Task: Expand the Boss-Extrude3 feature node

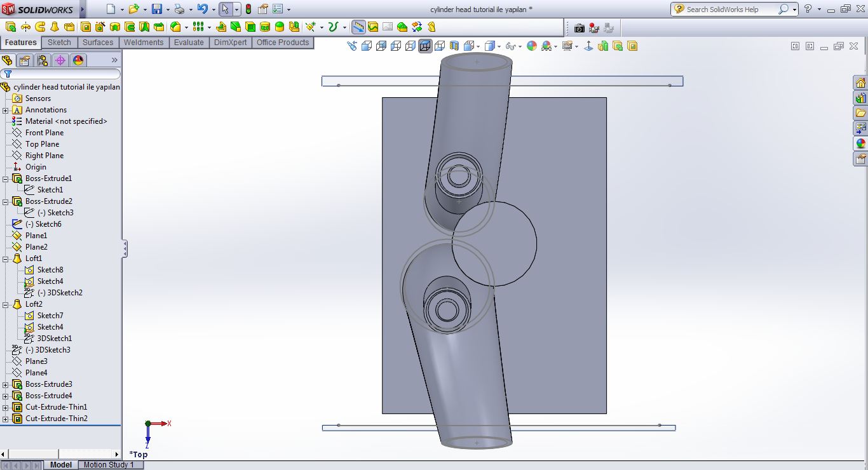Action: pyautogui.click(x=6, y=384)
